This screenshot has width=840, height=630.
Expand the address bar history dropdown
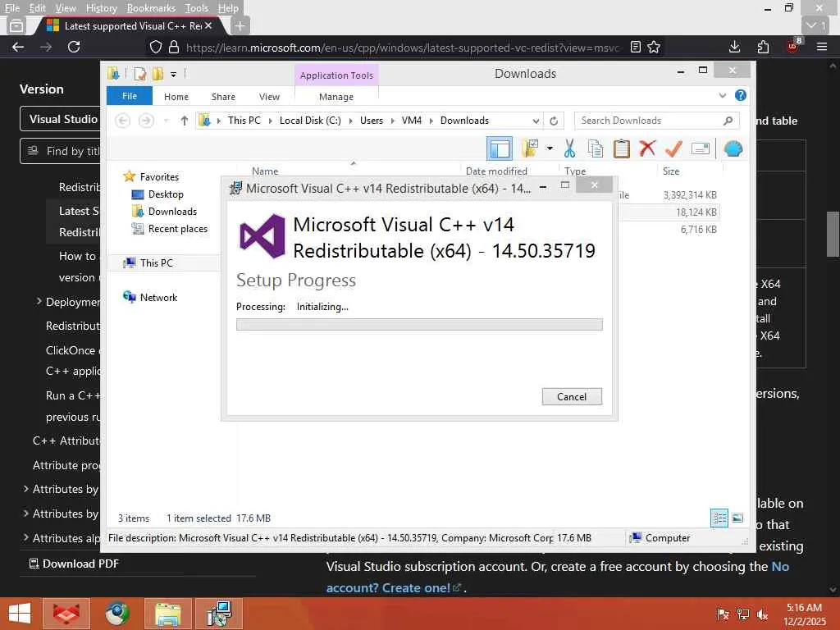pyautogui.click(x=536, y=121)
